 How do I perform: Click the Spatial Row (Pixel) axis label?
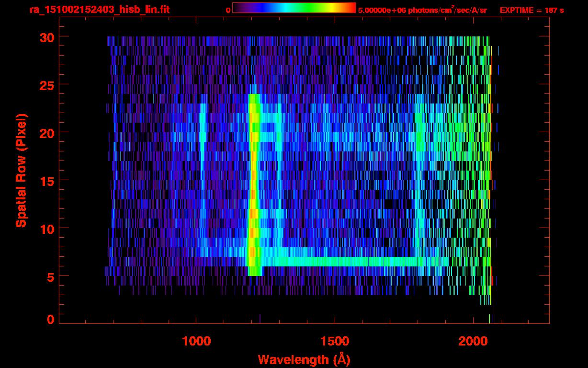pos(21,170)
